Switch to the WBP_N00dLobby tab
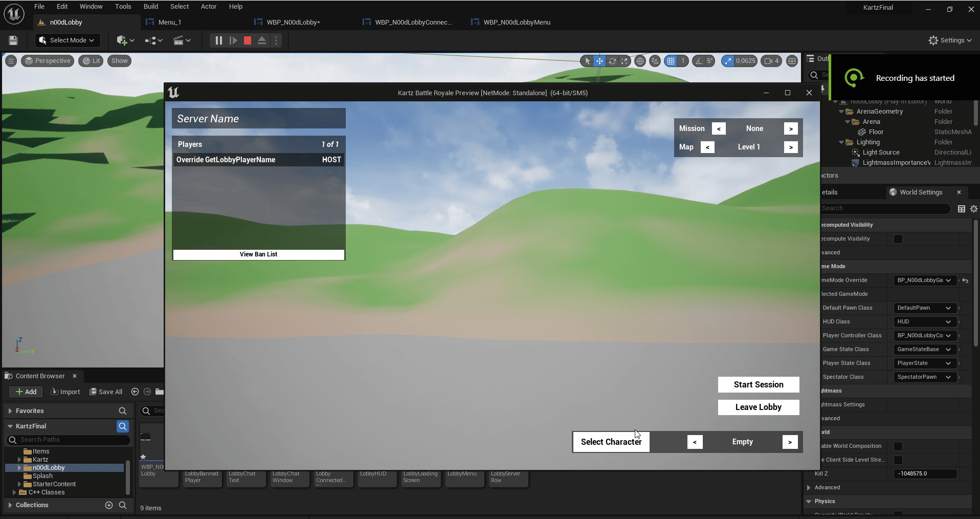Screen dimensions: 980x519 293,23
